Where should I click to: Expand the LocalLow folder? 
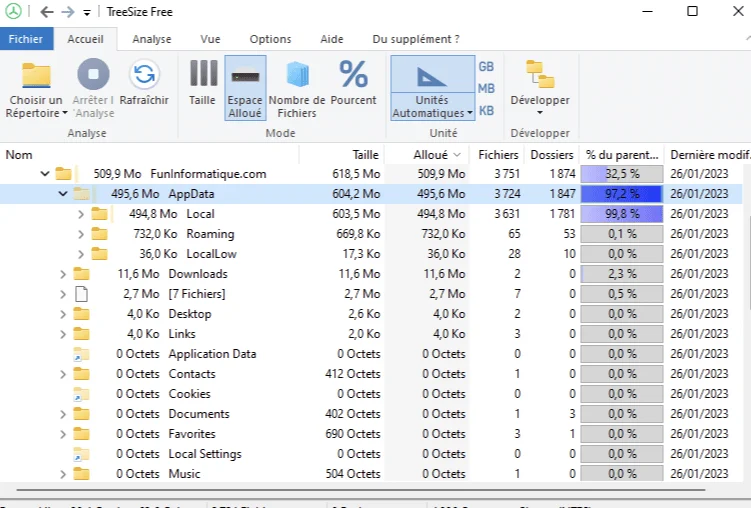click(81, 254)
